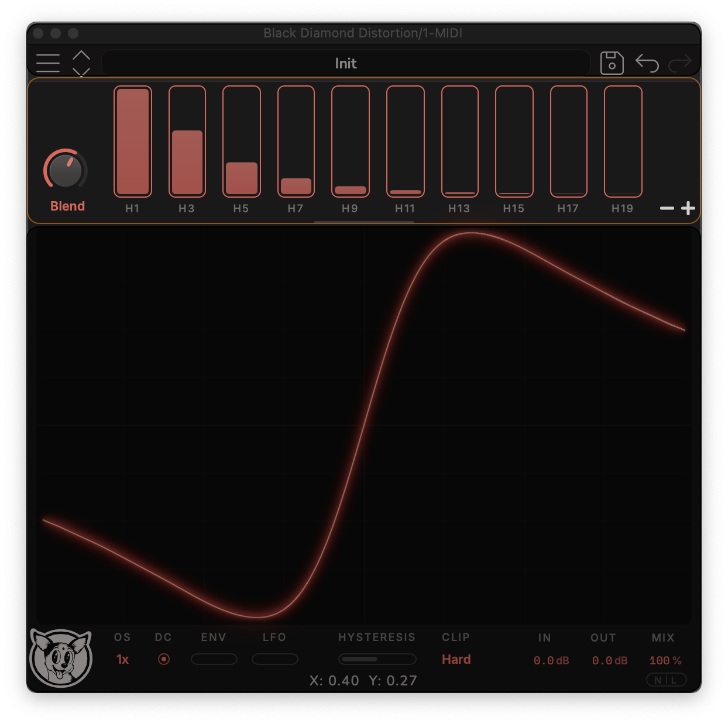Click the waveshaper transfer curve display

[364, 425]
